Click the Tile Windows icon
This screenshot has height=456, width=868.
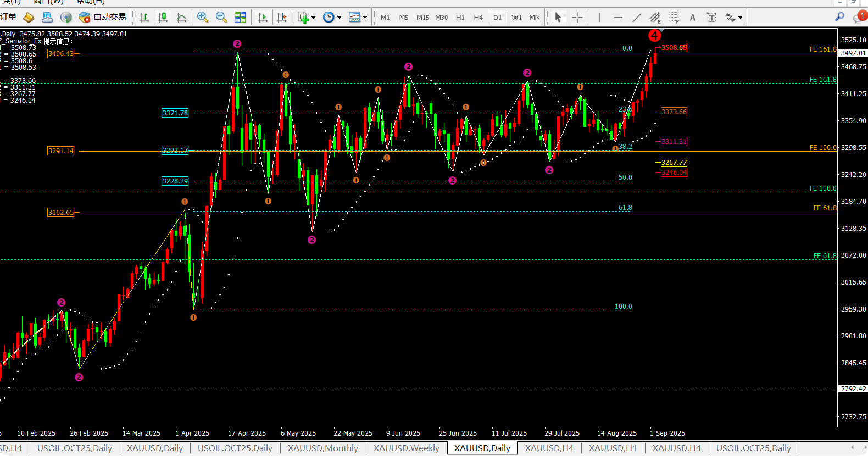coord(240,18)
